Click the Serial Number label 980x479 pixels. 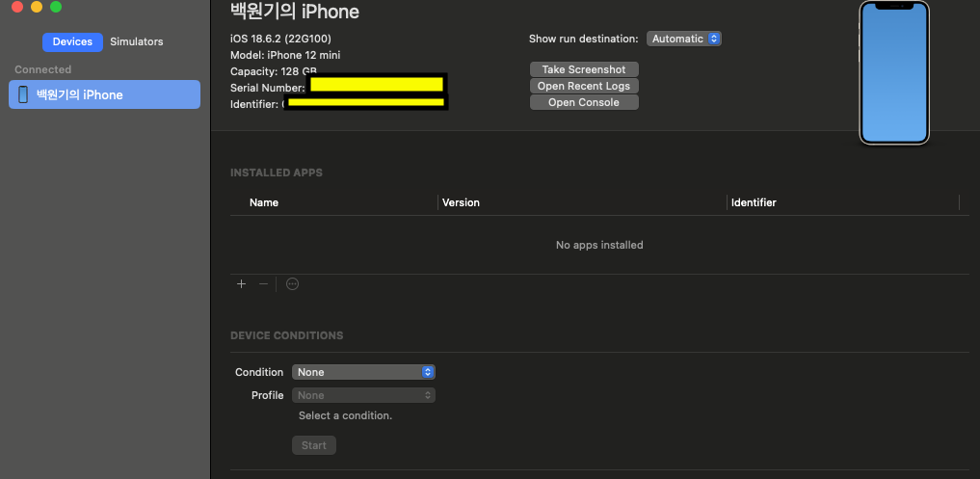268,88
